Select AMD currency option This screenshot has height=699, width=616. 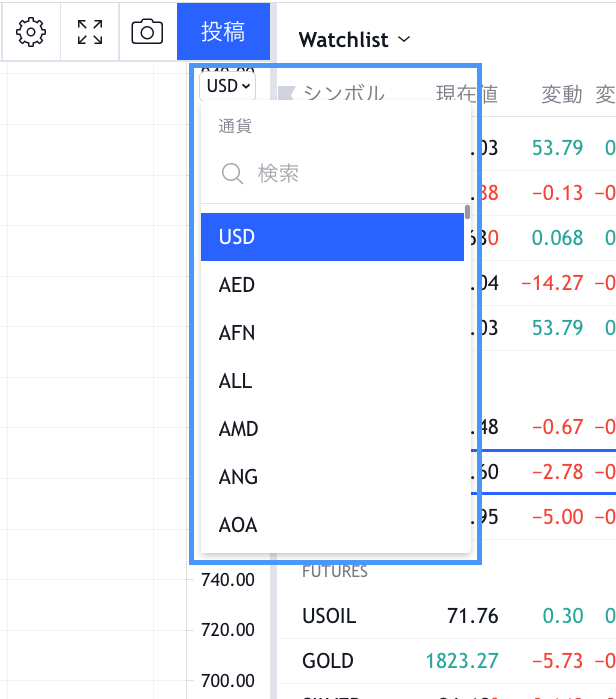332,429
